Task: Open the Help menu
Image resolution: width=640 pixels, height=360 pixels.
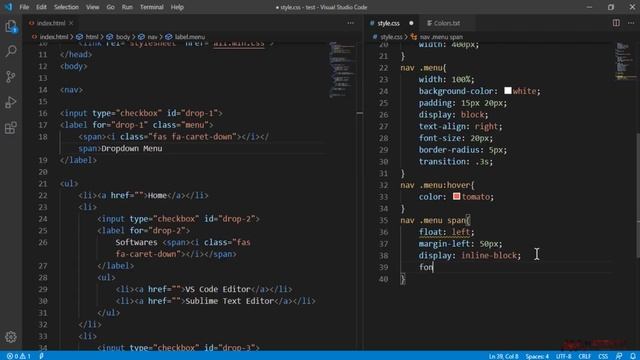Action: coord(177,7)
